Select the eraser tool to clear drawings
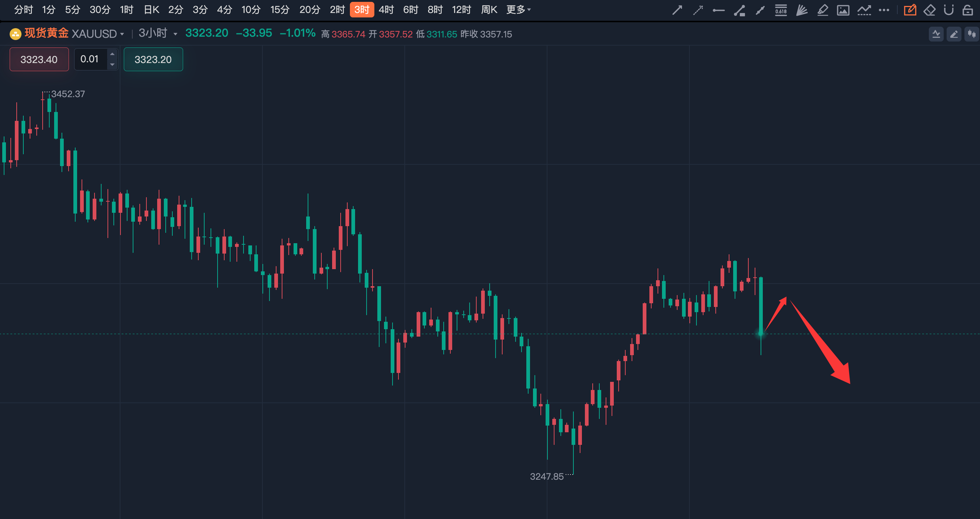Image resolution: width=980 pixels, height=519 pixels. coord(929,10)
